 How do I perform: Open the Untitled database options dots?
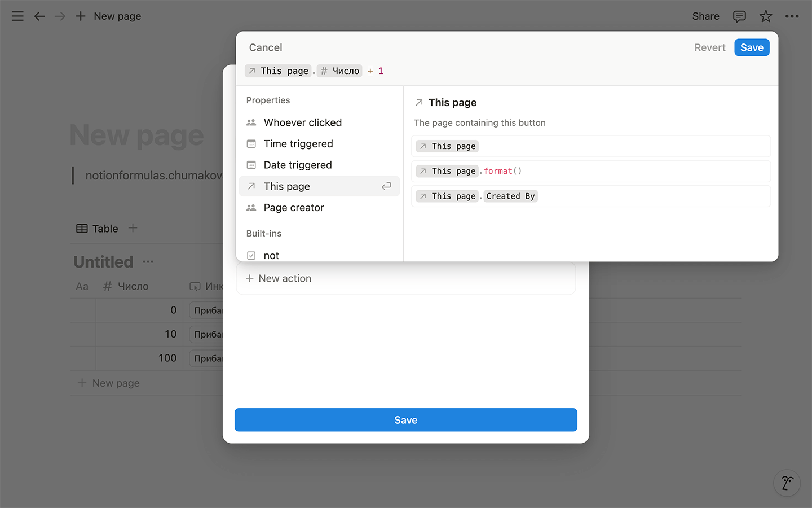tap(148, 262)
